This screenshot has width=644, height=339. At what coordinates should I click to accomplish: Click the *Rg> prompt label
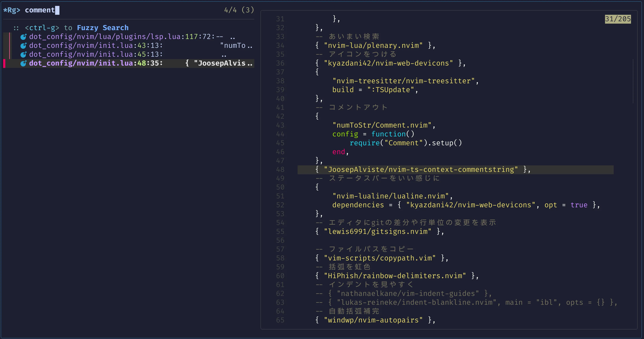pyautogui.click(x=11, y=10)
